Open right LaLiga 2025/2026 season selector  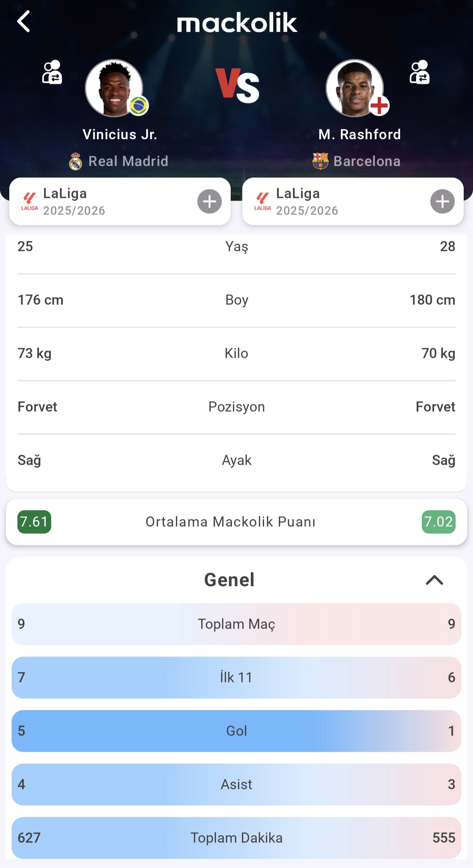[333, 201]
